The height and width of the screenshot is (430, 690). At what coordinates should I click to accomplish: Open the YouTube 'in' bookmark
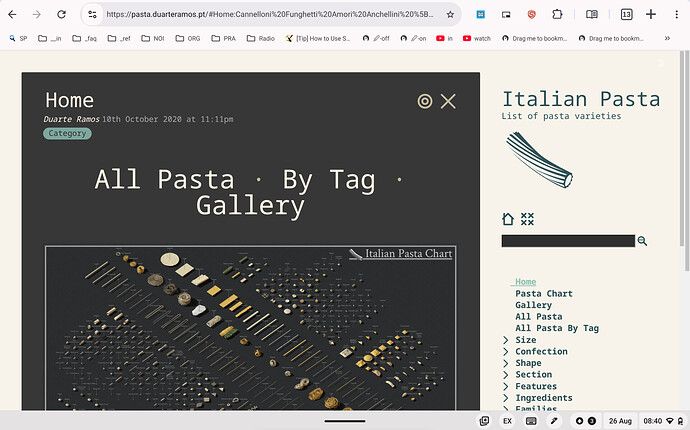click(x=444, y=38)
